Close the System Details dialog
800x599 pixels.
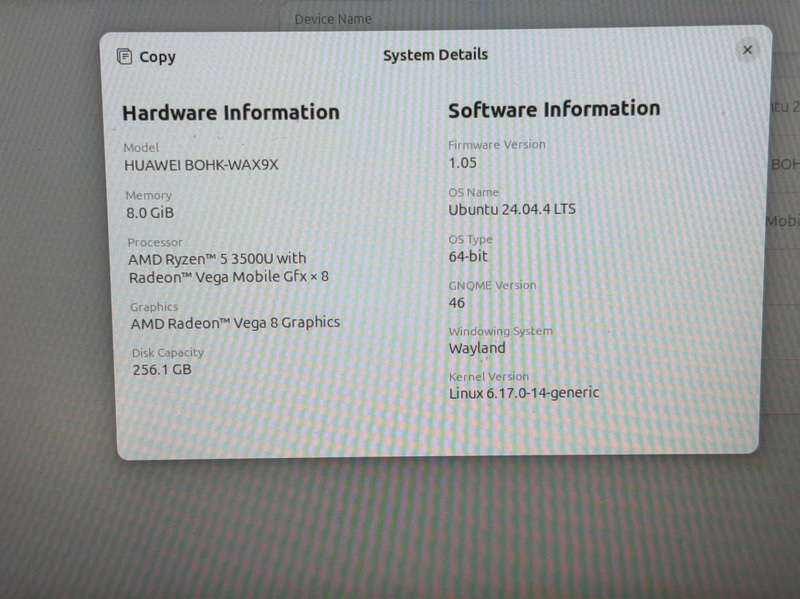point(747,50)
